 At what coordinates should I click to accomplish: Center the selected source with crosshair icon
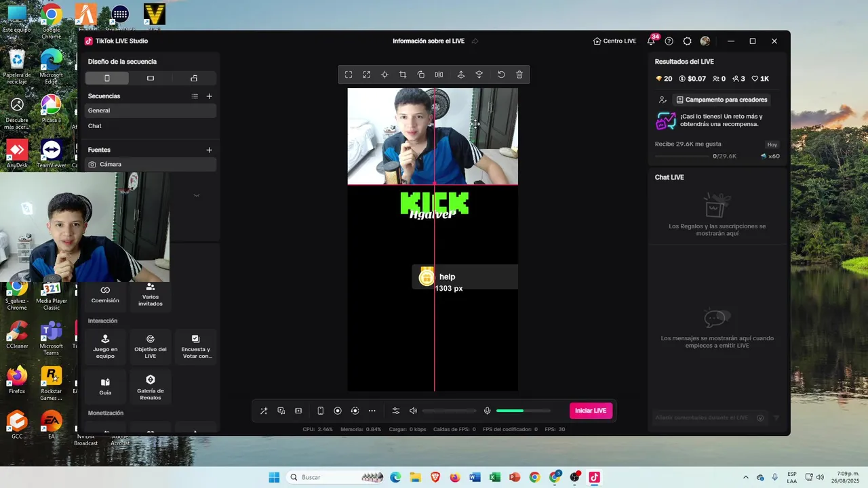[384, 75]
